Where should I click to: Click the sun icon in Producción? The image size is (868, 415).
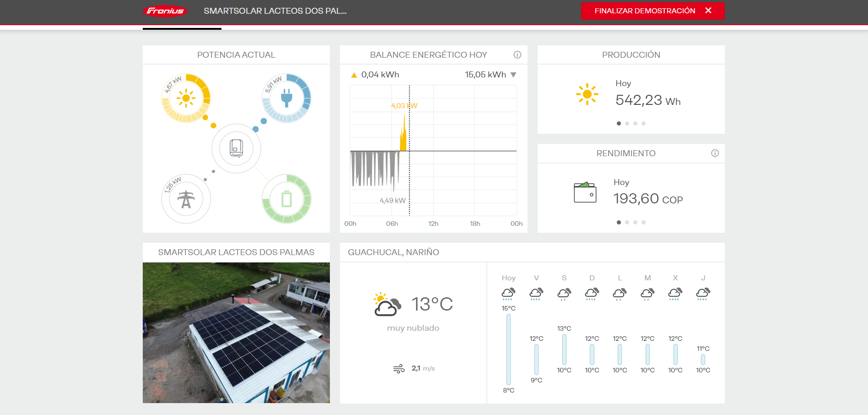coord(587,94)
